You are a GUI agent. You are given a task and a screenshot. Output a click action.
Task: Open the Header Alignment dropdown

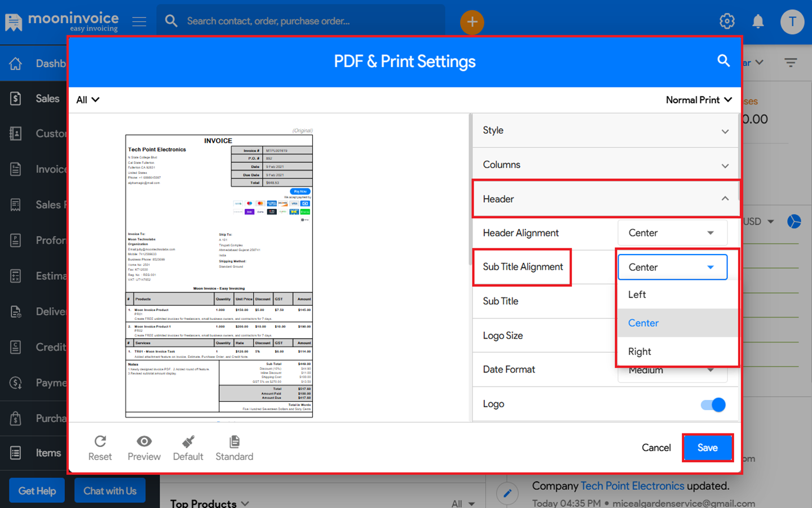pos(672,233)
